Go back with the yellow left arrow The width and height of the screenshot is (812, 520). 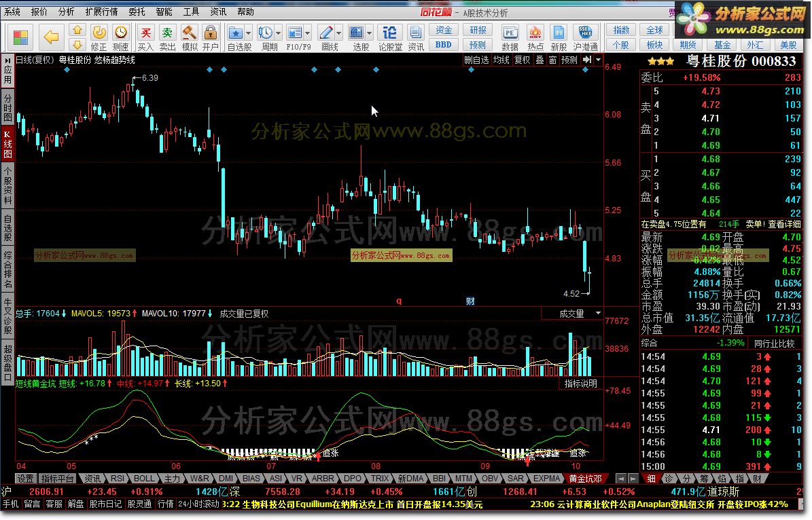[51, 37]
